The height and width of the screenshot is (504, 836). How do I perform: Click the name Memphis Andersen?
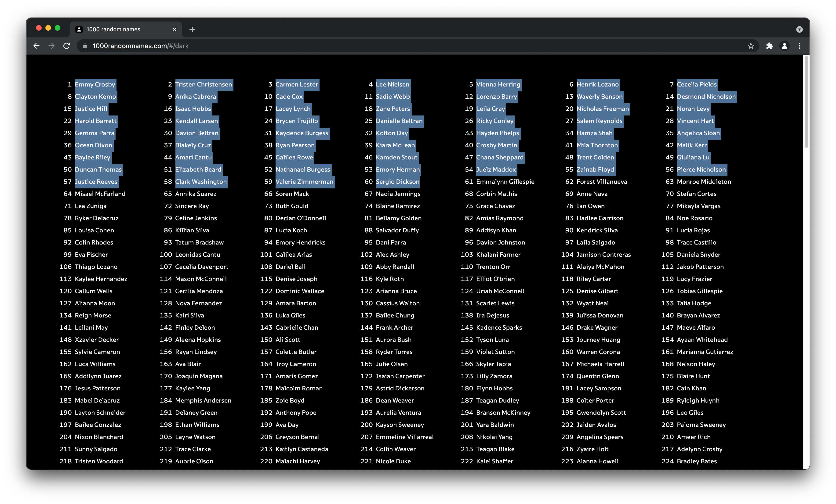pos(203,400)
